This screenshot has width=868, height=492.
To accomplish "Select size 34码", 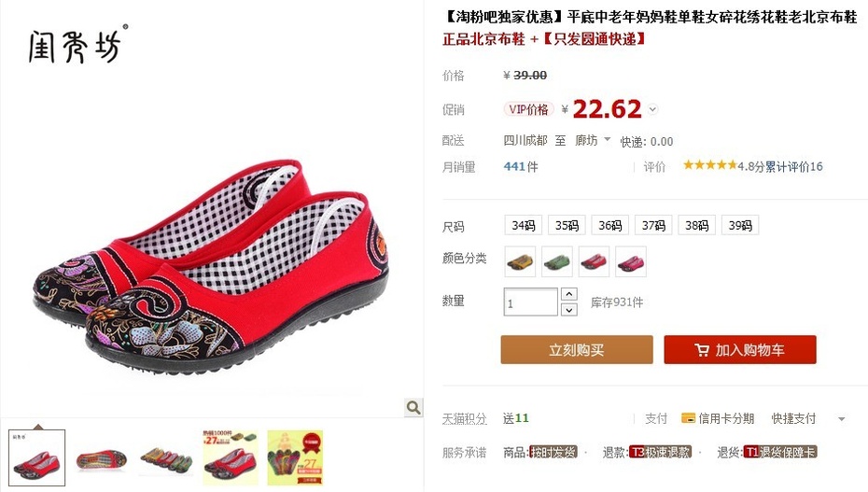I will (x=523, y=225).
